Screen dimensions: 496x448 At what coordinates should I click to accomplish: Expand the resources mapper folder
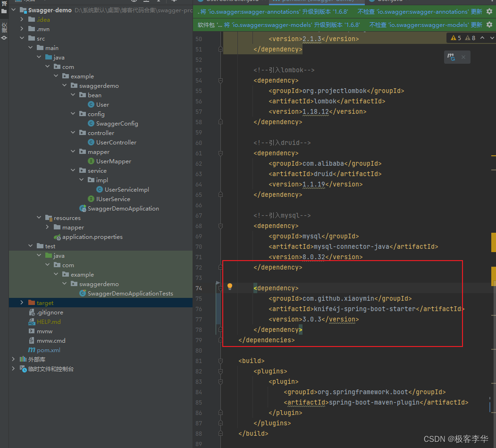point(48,227)
